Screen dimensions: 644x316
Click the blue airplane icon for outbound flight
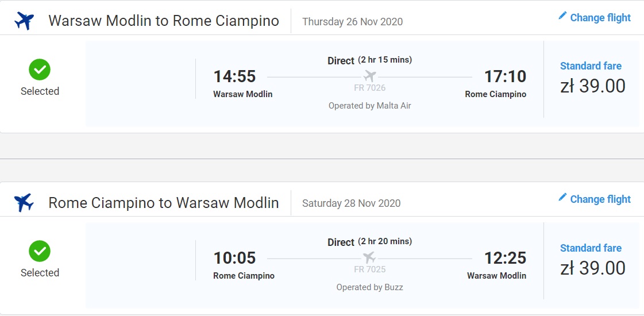24,21
